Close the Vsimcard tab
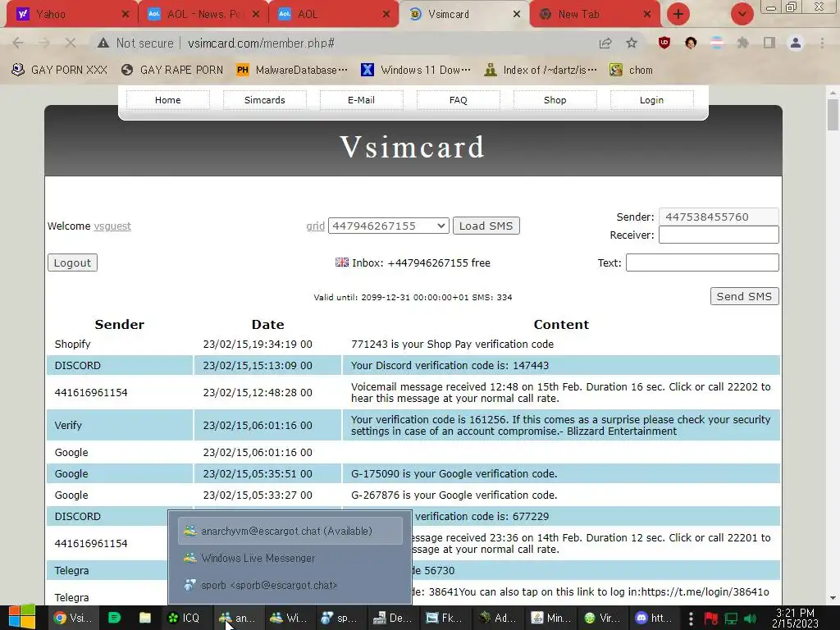This screenshot has height=630, width=840. (517, 14)
